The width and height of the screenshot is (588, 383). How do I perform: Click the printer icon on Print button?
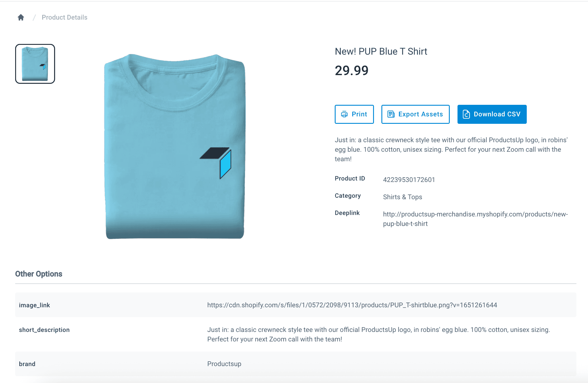(x=344, y=114)
